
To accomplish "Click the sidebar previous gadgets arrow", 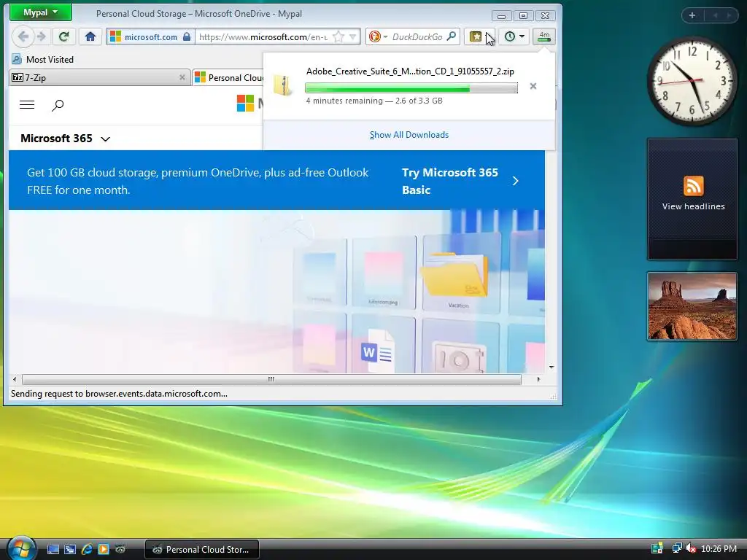I will 715,16.
